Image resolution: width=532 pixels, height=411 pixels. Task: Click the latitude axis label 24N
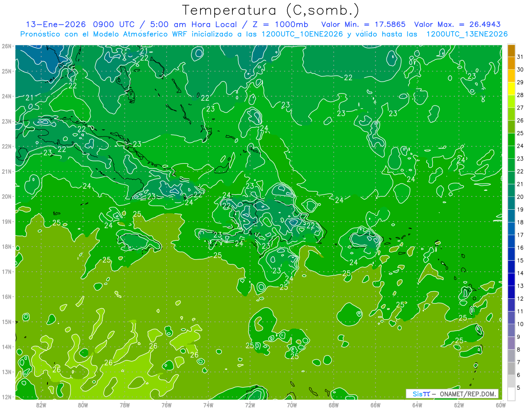pos(6,96)
